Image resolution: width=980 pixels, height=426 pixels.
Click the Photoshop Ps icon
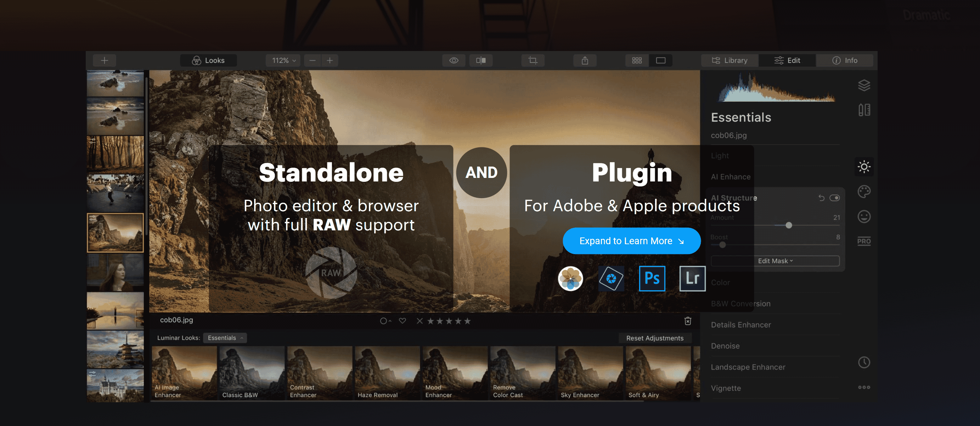click(652, 279)
